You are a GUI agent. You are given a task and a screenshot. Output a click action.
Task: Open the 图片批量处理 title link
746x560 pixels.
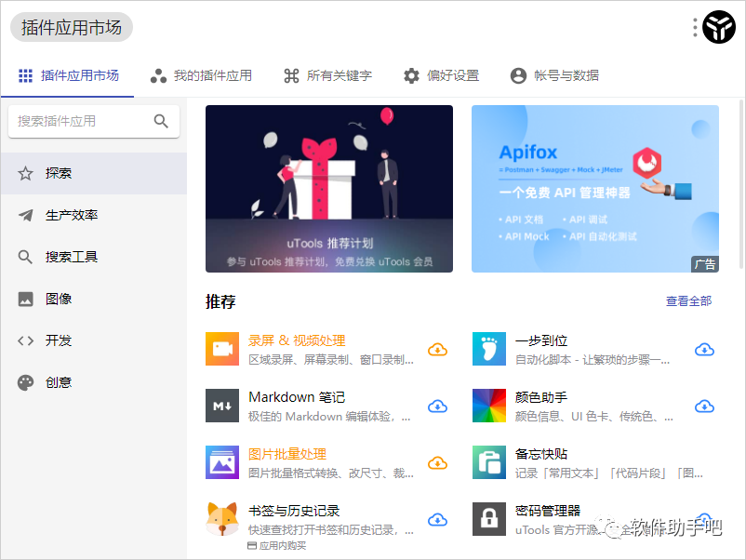click(x=287, y=454)
